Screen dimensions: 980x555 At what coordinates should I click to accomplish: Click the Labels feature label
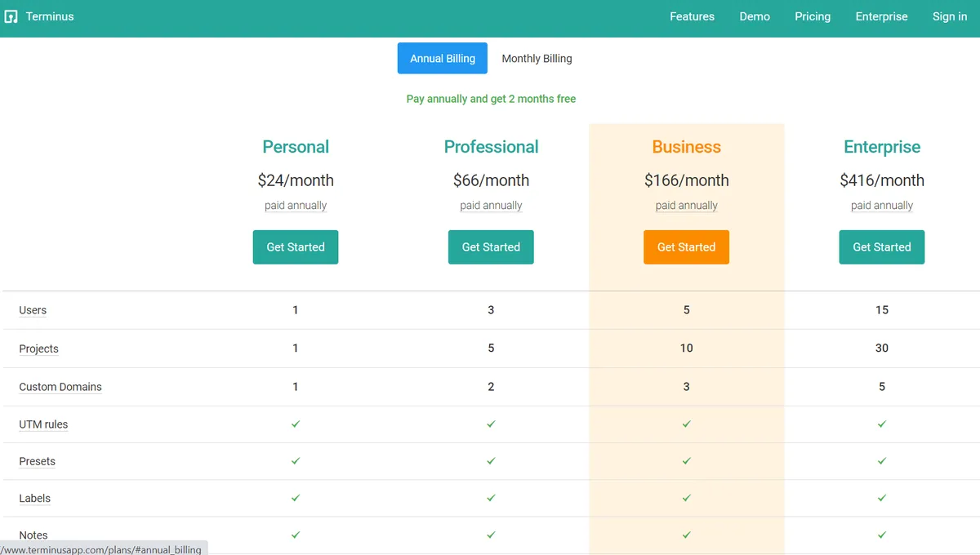[x=34, y=498]
